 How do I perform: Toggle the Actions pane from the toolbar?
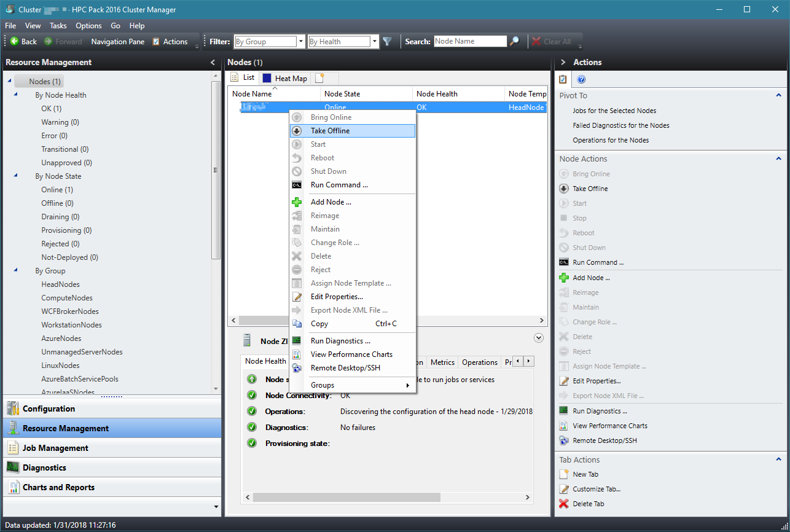[173, 41]
